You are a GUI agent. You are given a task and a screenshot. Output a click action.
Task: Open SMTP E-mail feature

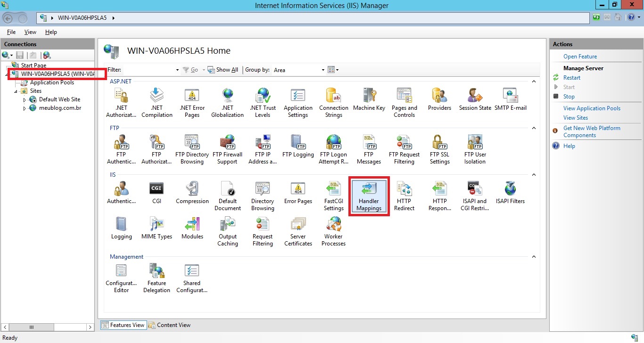tap(510, 99)
